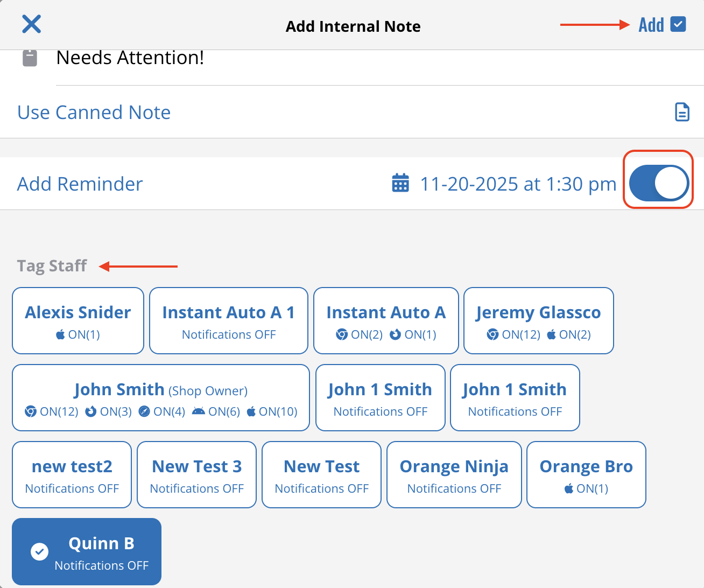Deselect the Quinn B staff tag
Screen dimensions: 704x588
86,551
